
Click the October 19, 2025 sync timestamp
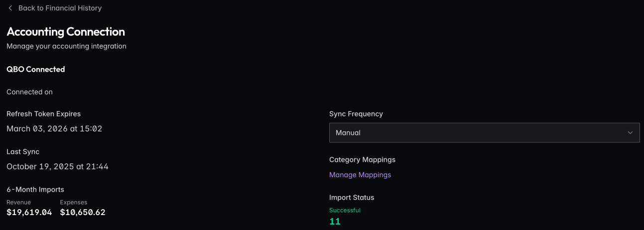57,166
